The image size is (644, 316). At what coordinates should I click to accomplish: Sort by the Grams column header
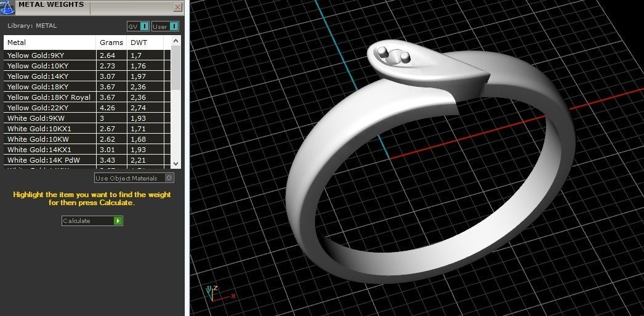pyautogui.click(x=111, y=43)
